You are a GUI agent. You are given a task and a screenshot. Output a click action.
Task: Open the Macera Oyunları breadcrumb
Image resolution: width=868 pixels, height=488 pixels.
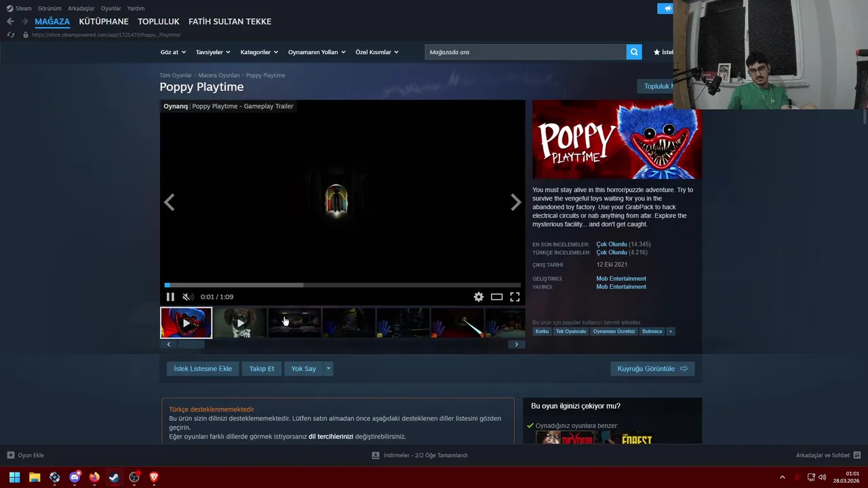(x=219, y=75)
